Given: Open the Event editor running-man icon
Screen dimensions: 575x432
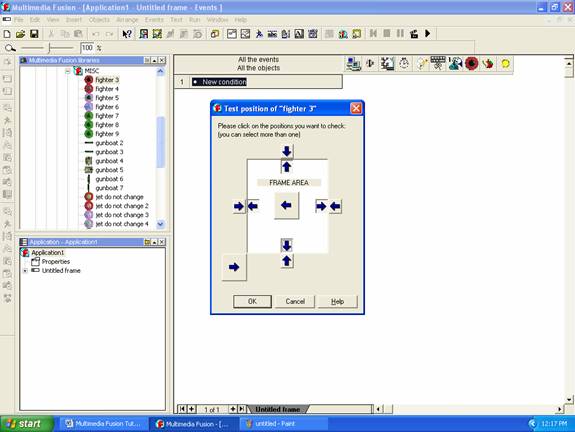Looking at the screenshot, I should [x=259, y=34].
